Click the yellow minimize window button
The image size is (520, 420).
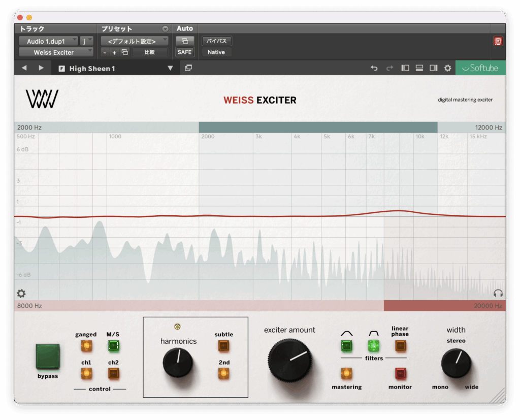point(29,17)
